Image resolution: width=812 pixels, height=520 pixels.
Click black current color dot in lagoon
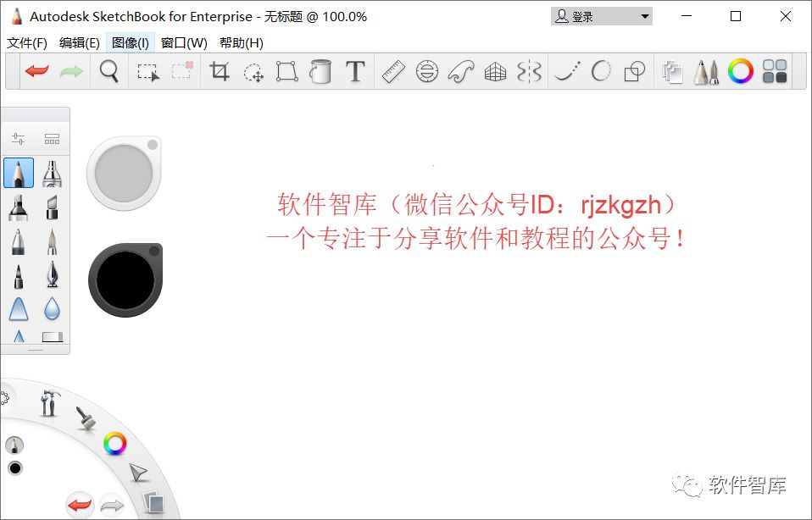(x=15, y=468)
